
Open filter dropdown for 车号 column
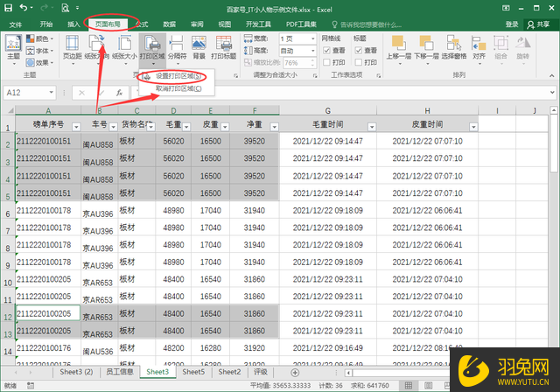(113, 127)
